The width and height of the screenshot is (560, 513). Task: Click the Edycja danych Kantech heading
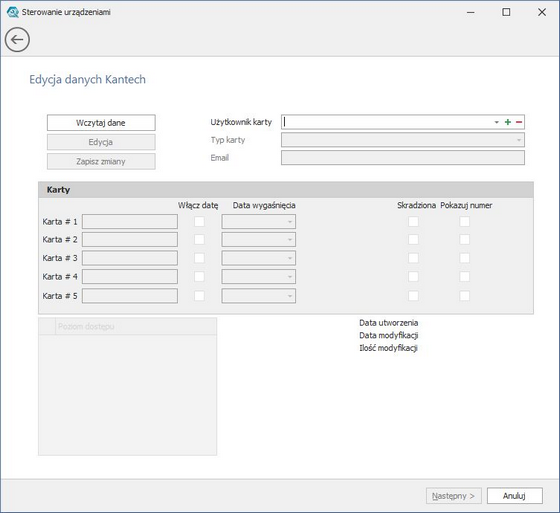tap(88, 79)
